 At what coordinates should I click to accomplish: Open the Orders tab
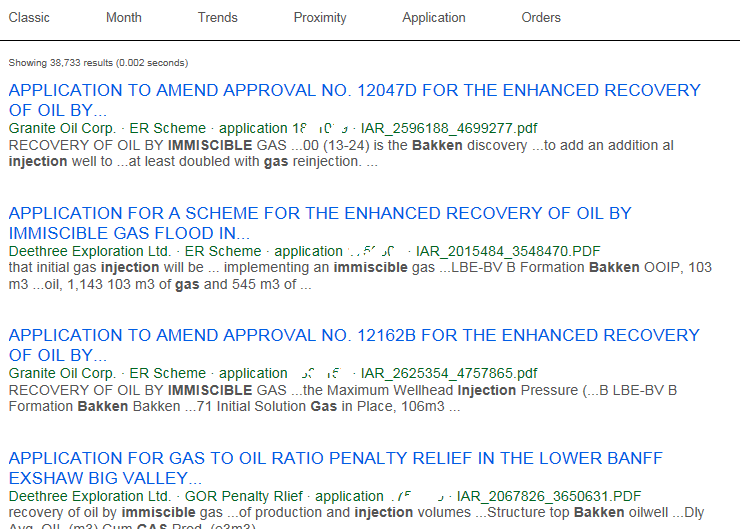[x=541, y=17]
